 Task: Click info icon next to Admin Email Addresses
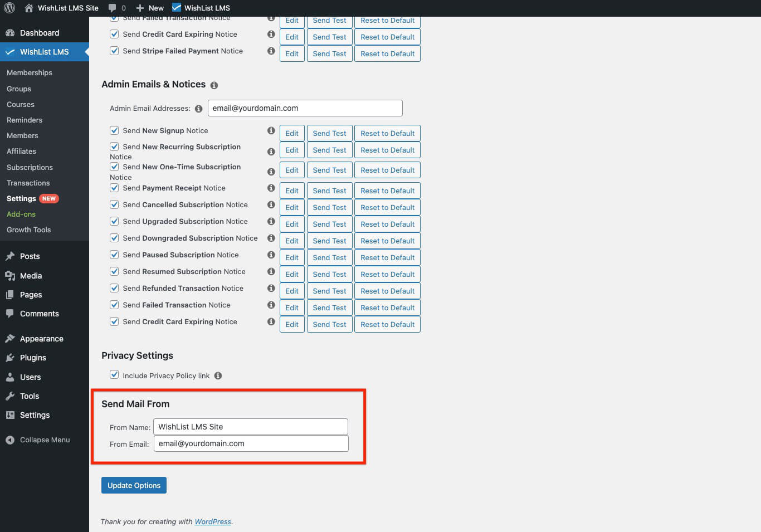[198, 109]
